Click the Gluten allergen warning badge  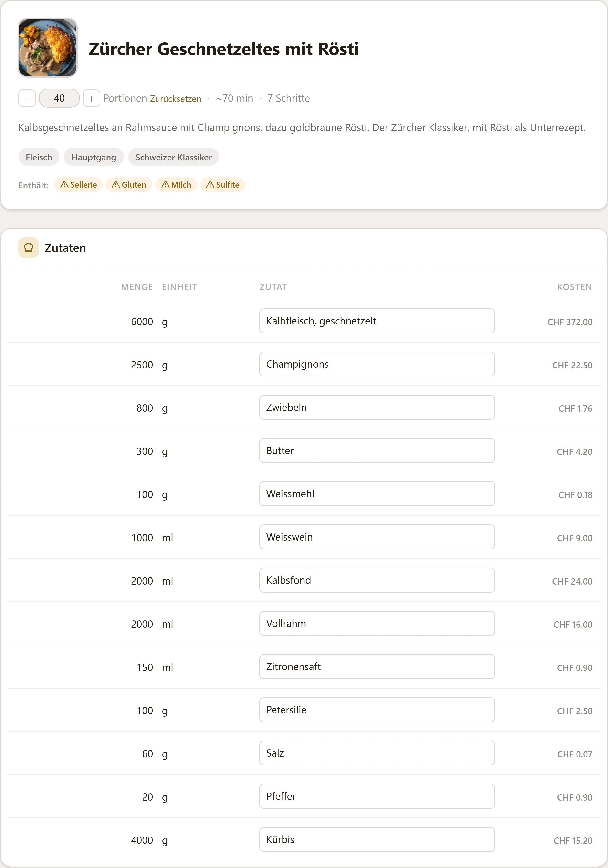tap(129, 185)
